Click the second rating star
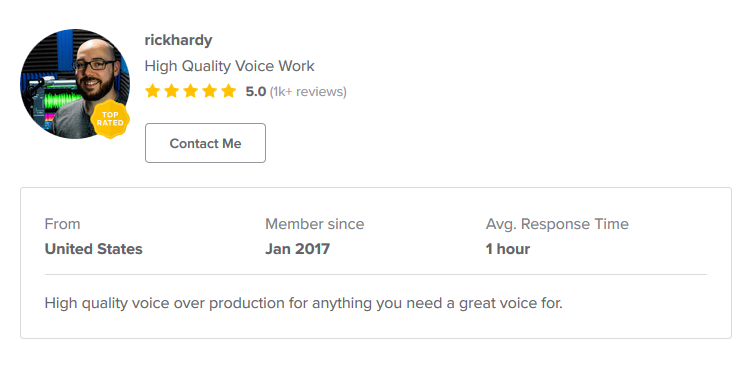745x367 pixels. click(x=172, y=91)
